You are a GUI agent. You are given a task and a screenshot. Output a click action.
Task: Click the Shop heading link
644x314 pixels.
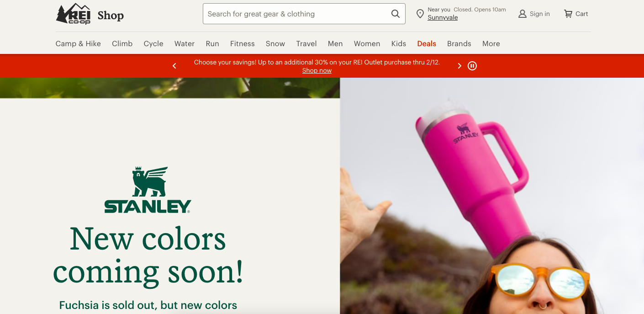pyautogui.click(x=111, y=16)
